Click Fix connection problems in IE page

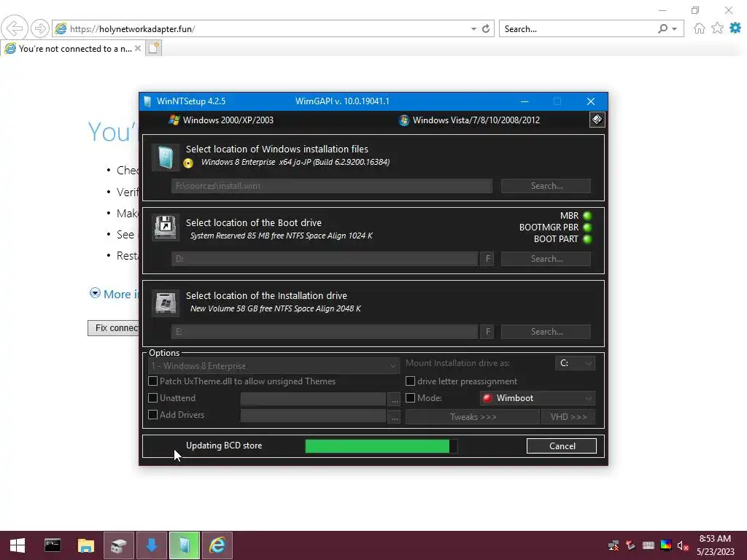point(114,327)
